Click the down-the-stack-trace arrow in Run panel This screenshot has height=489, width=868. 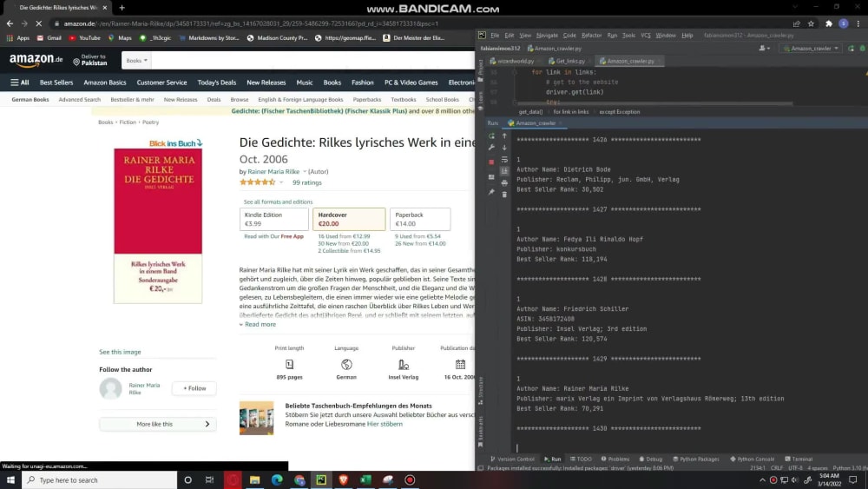(504, 148)
